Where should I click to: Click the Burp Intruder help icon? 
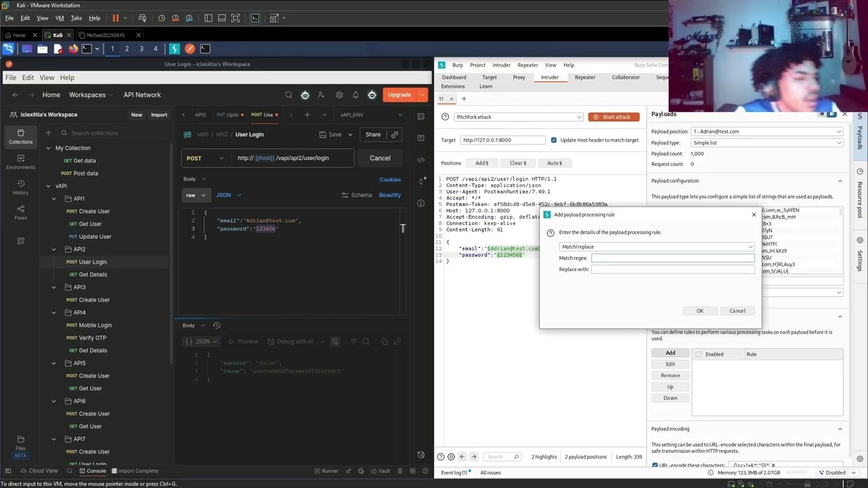[x=446, y=117]
